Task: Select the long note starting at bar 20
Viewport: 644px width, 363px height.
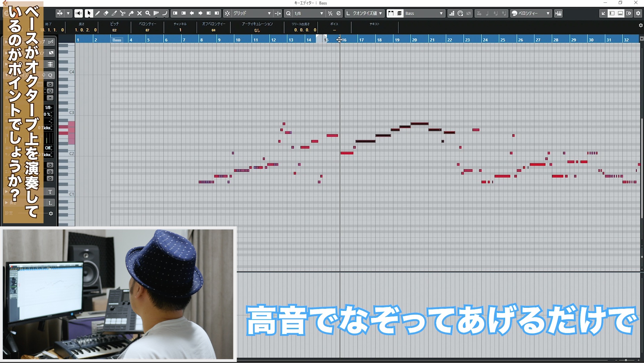Action: tap(420, 124)
